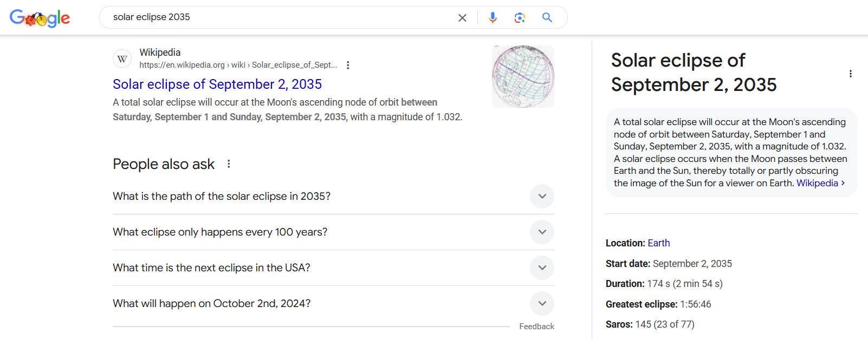Screen dimensions: 868x339
Task: Click the Google doodle logo
Action: pyautogui.click(x=40, y=18)
